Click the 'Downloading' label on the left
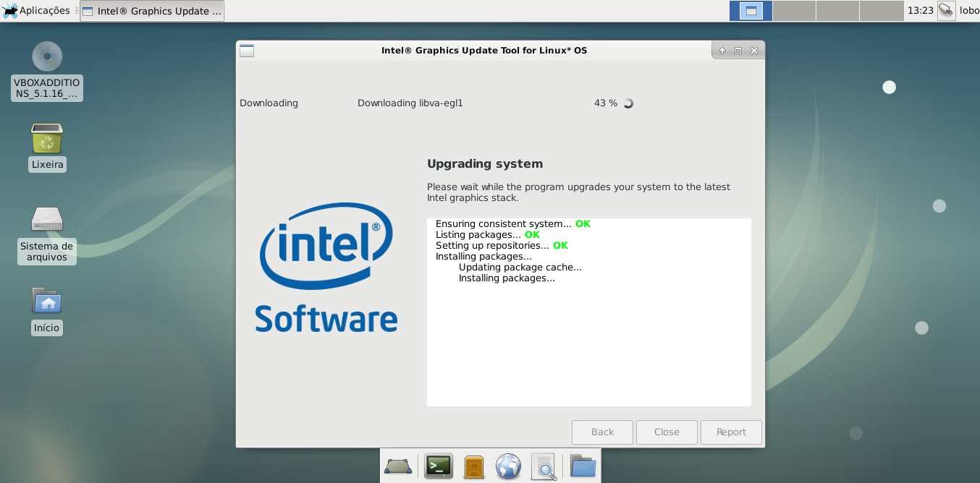 pyautogui.click(x=269, y=103)
